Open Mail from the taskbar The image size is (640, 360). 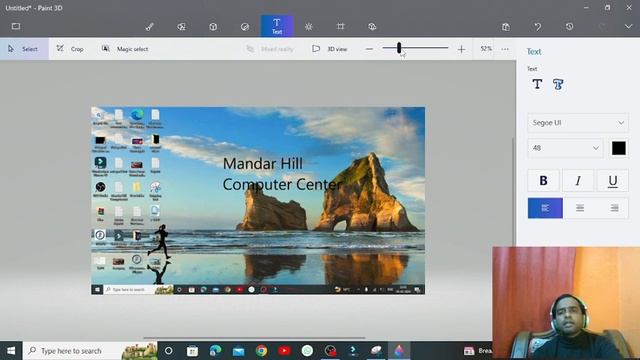click(x=238, y=351)
